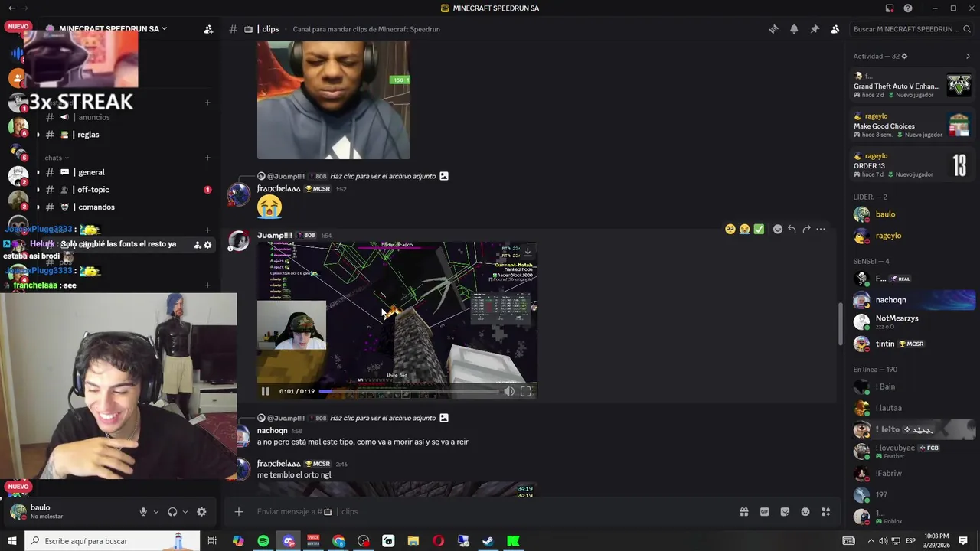Open emoji picker in message bar
This screenshot has width=980, height=551.
coord(805,512)
